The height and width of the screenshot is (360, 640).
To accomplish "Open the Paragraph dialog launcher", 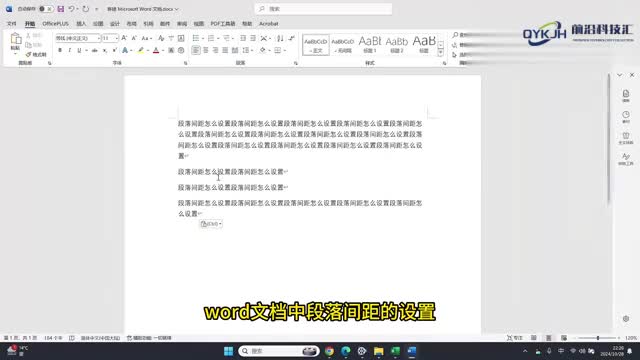I will pyautogui.click(x=296, y=63).
